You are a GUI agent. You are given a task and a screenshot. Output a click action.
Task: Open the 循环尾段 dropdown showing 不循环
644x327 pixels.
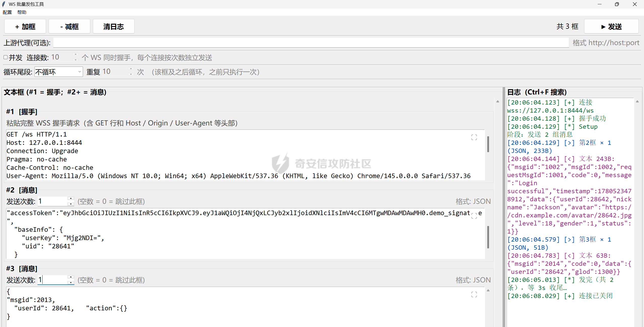pyautogui.click(x=59, y=72)
